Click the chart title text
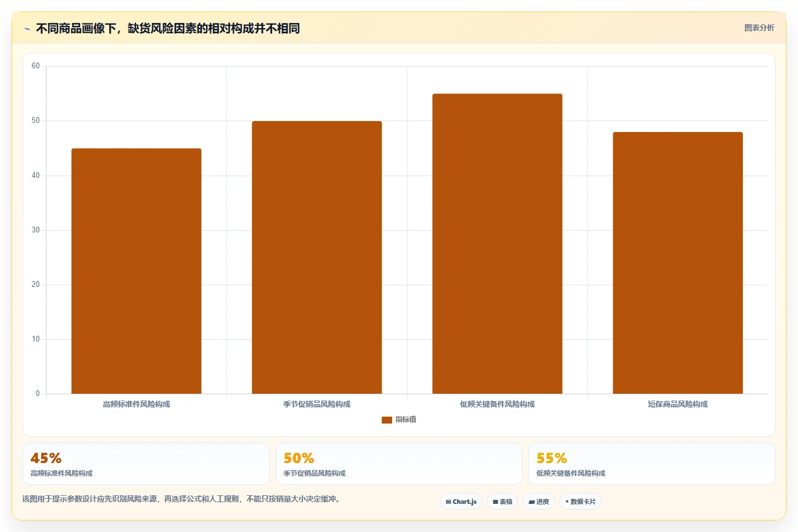 click(168, 29)
